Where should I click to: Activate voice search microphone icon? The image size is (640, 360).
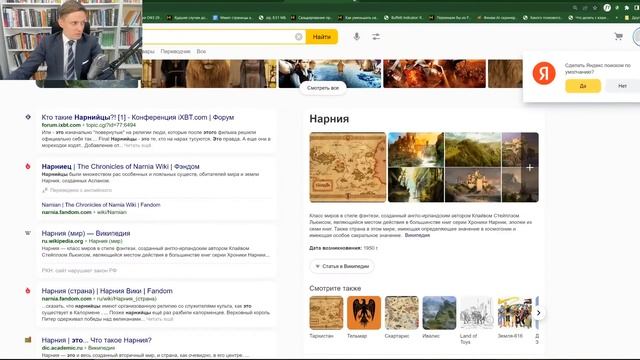point(356,37)
